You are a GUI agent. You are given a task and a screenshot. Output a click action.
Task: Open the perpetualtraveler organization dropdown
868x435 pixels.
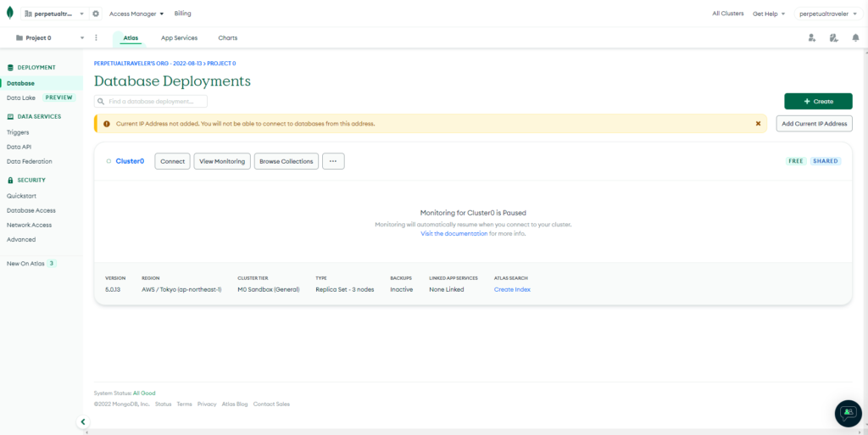[53, 14]
